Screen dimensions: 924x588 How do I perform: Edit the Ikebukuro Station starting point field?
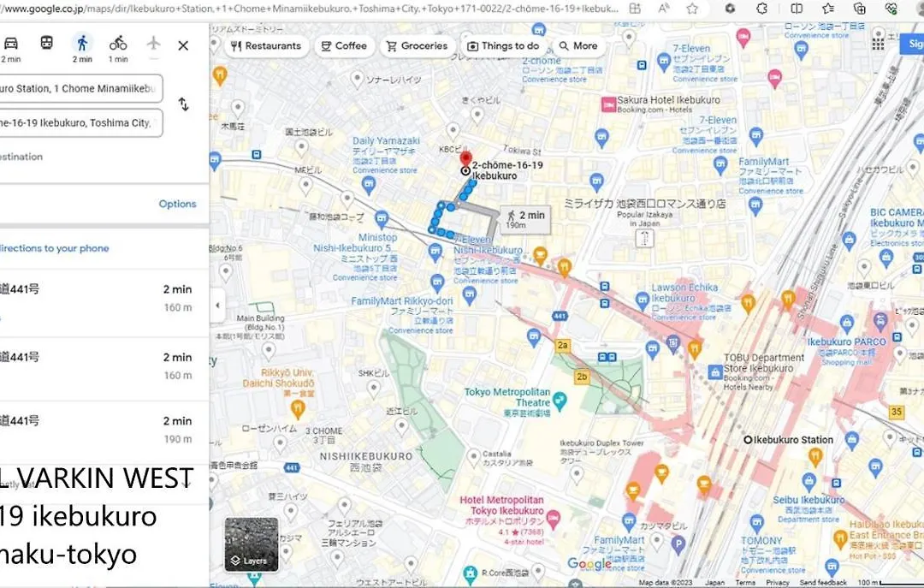tap(80, 88)
